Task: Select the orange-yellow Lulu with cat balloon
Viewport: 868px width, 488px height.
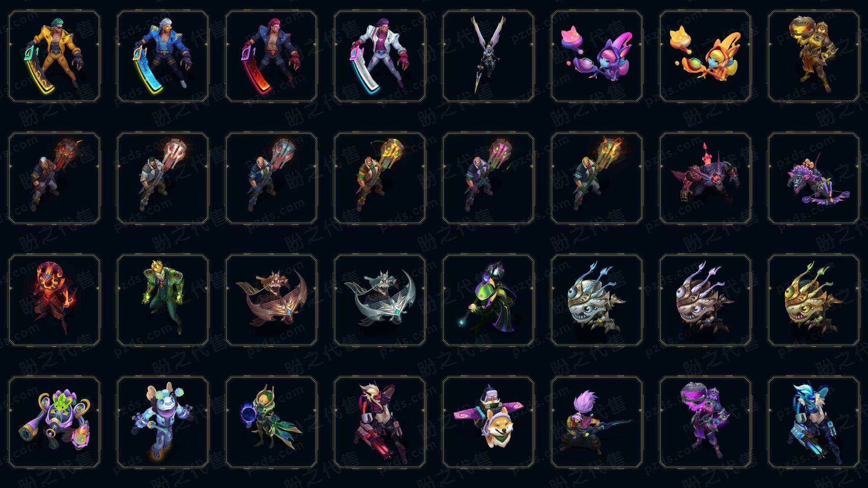Action: pos(705,56)
